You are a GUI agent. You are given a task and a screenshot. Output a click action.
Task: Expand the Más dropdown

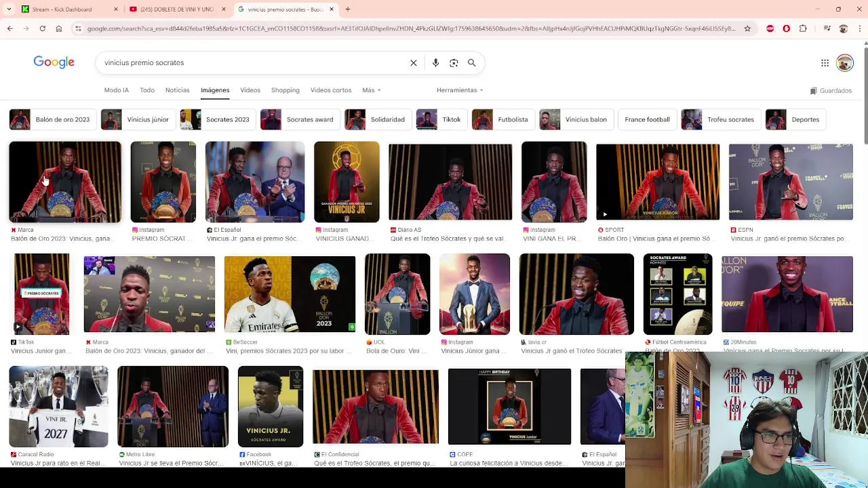pyautogui.click(x=372, y=90)
